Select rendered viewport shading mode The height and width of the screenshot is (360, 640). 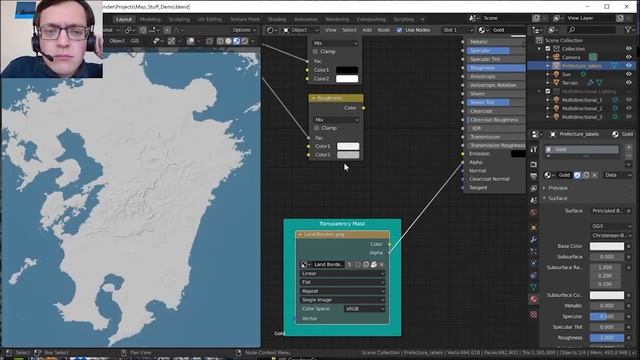tap(244, 41)
